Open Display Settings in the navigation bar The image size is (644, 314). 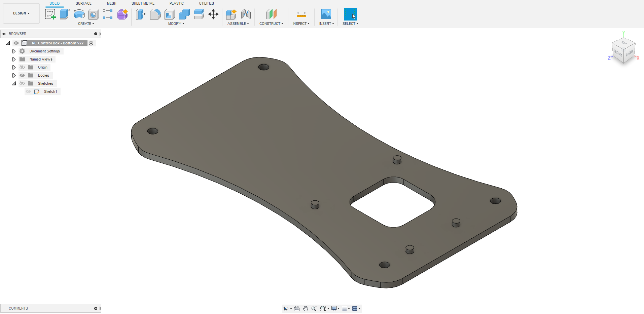coord(335,308)
